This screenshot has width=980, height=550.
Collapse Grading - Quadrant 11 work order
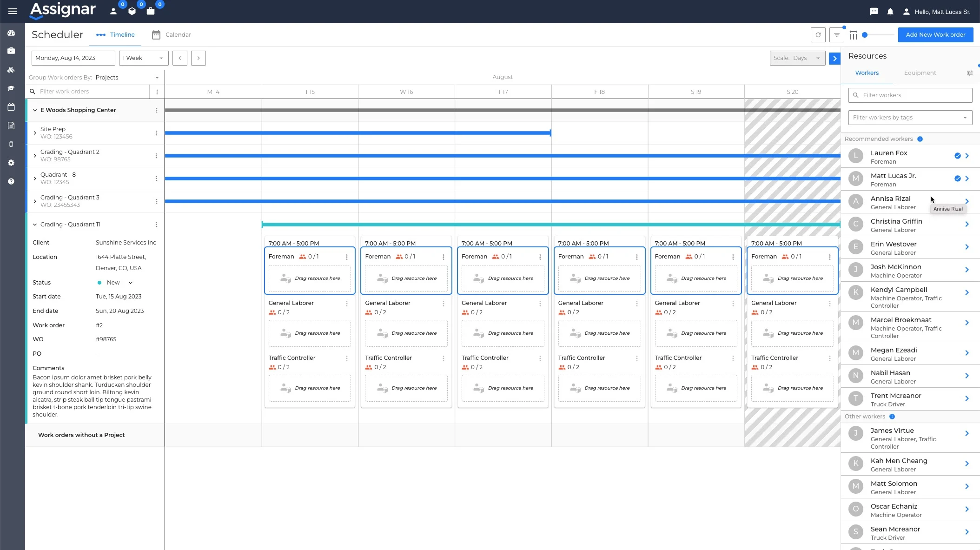(x=35, y=225)
